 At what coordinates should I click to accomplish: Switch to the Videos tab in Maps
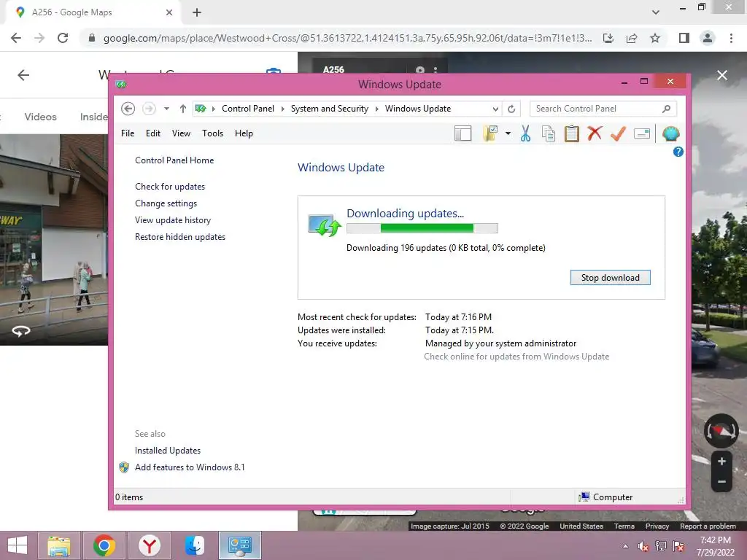click(x=41, y=117)
